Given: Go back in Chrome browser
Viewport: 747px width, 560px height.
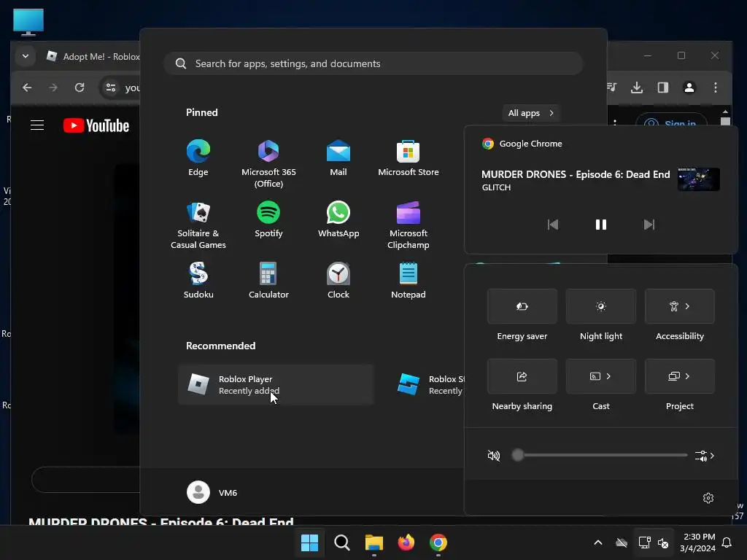Looking at the screenshot, I should coord(27,87).
